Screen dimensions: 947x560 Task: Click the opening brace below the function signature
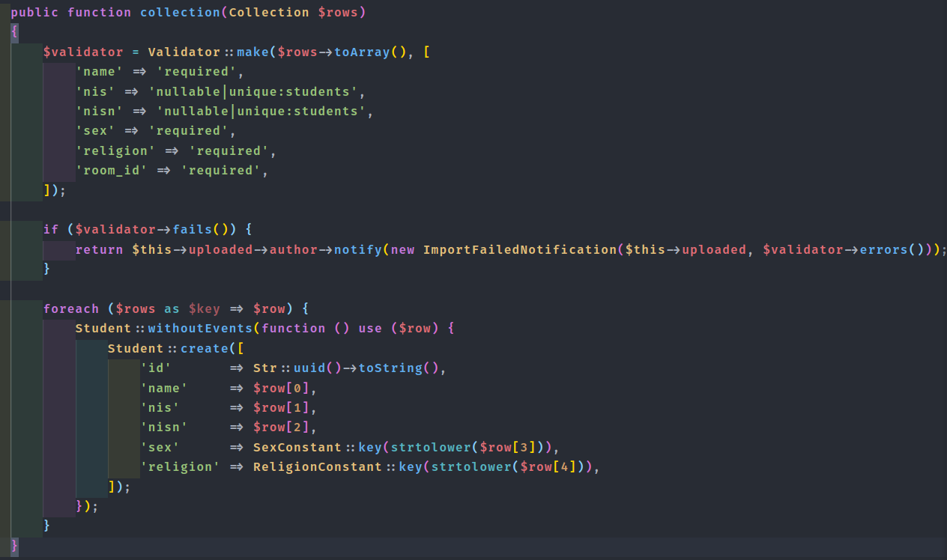pyautogui.click(x=14, y=32)
